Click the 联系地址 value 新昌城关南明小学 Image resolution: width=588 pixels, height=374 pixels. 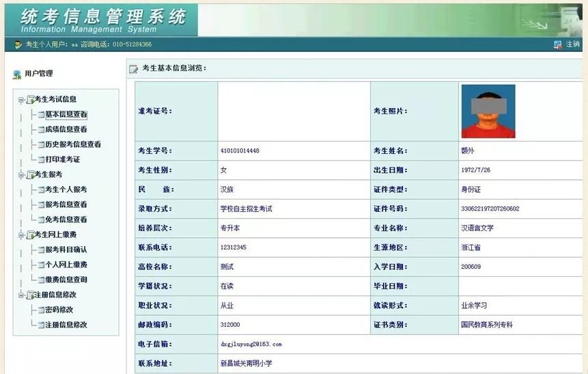pos(246,364)
